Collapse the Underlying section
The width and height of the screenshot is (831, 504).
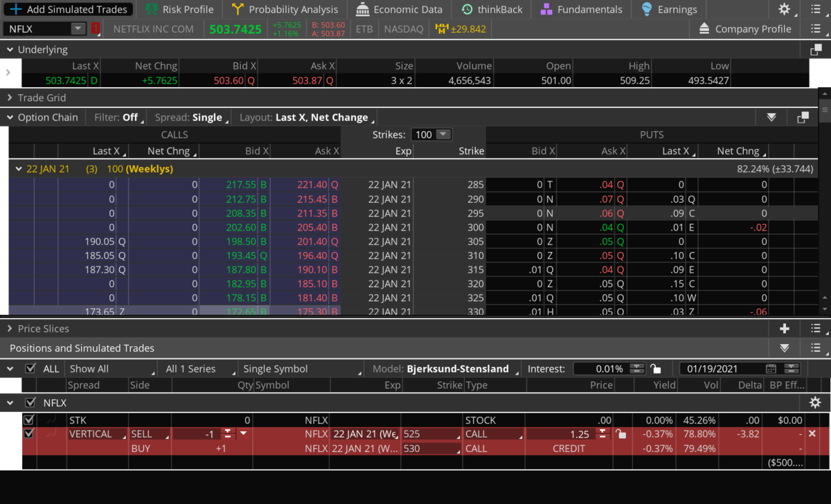10,50
